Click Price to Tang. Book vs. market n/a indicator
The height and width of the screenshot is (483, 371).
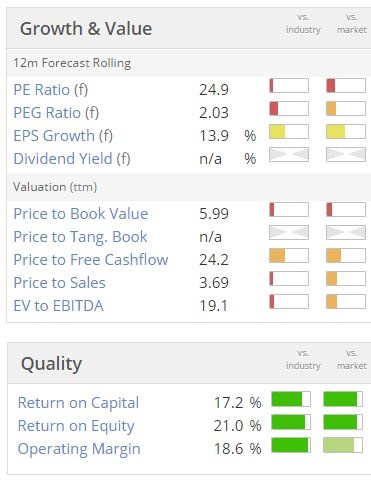point(346,233)
